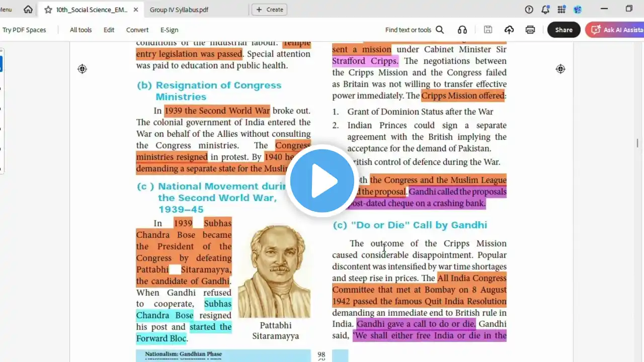Open the apps grid icon
This screenshot has height=362, width=644.
tap(561, 10)
